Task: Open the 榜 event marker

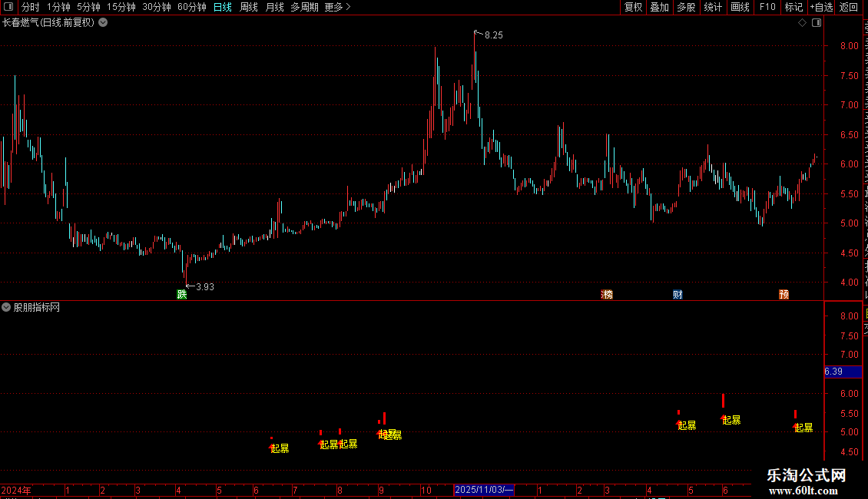Action: [x=608, y=294]
